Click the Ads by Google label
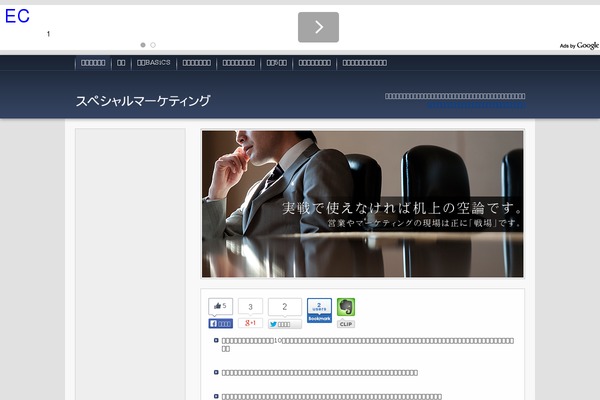 (579, 46)
